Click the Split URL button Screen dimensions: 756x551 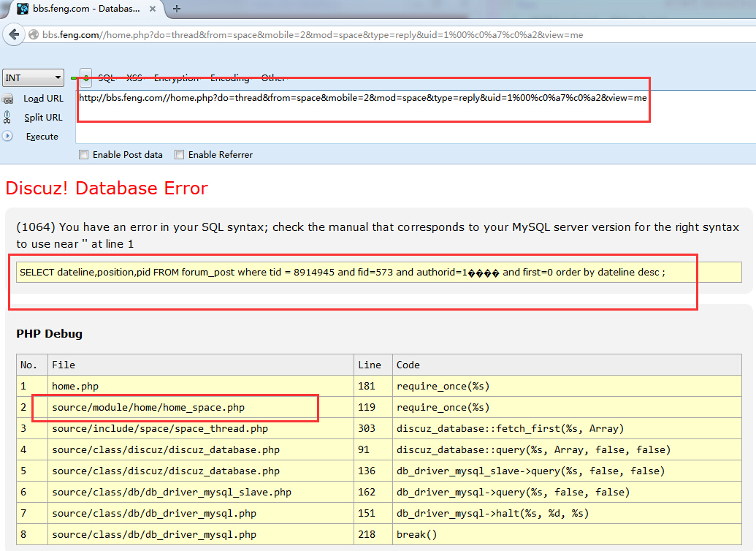tap(43, 117)
